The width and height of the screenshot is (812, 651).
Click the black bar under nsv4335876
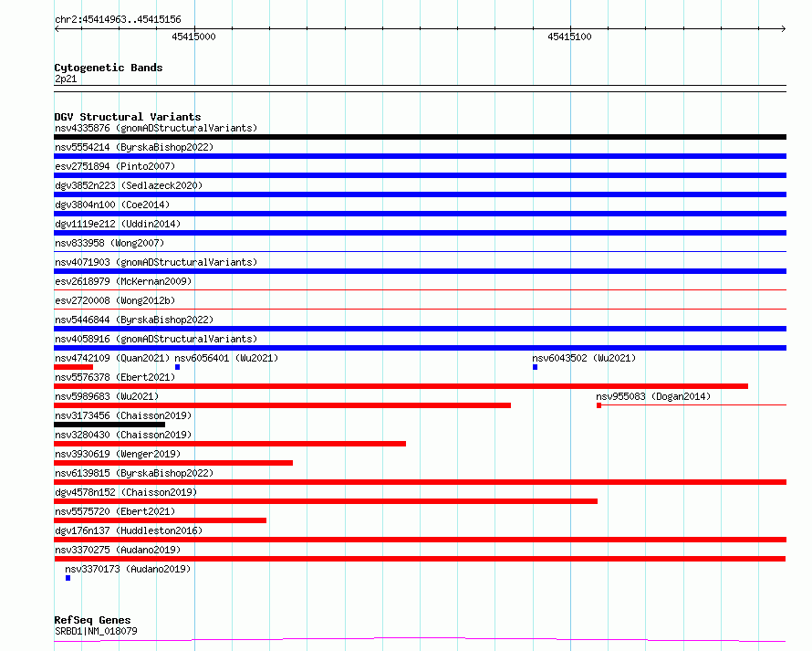tap(420, 137)
